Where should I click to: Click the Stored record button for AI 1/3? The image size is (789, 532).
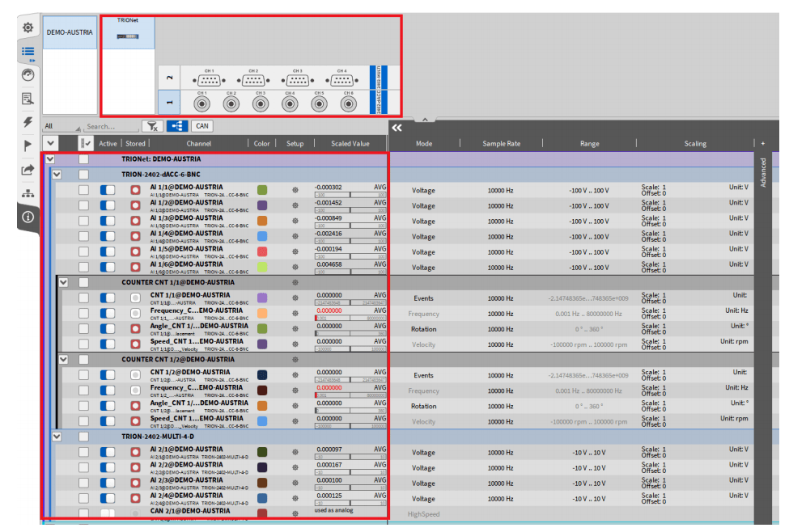tap(135, 221)
